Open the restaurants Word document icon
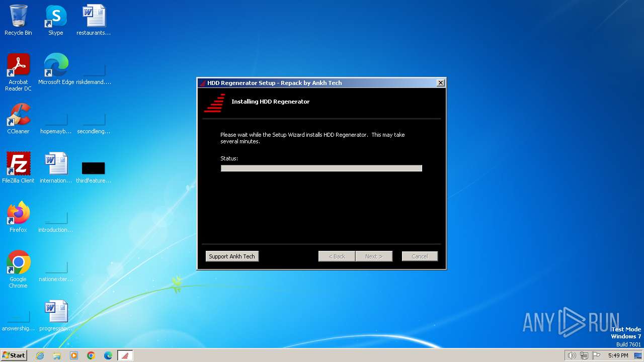This screenshot has width=644, height=362. (x=94, y=20)
